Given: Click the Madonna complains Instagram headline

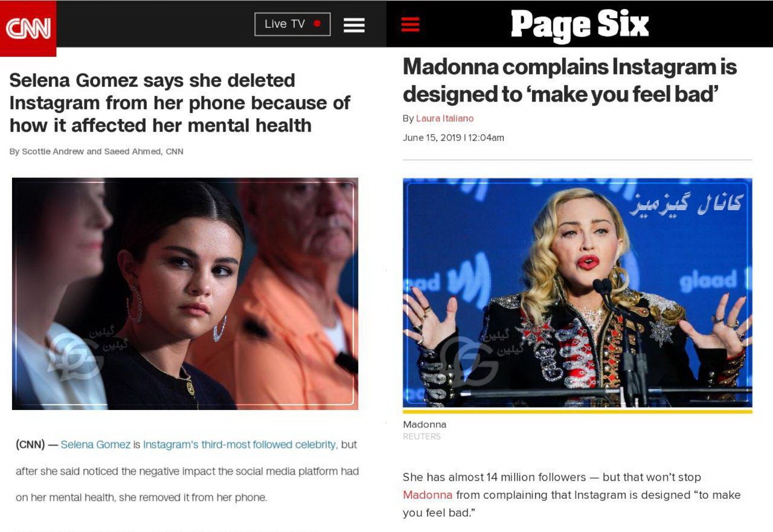Looking at the screenshot, I should pyautogui.click(x=569, y=80).
